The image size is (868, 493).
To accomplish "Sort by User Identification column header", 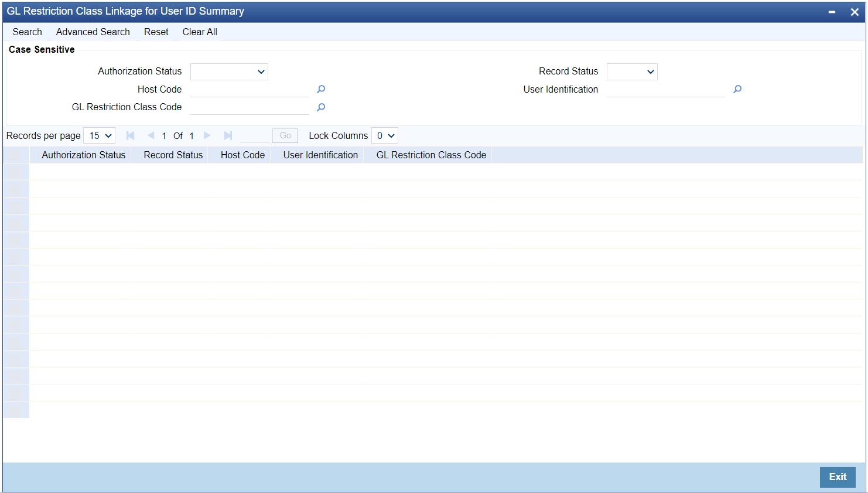I will (320, 155).
